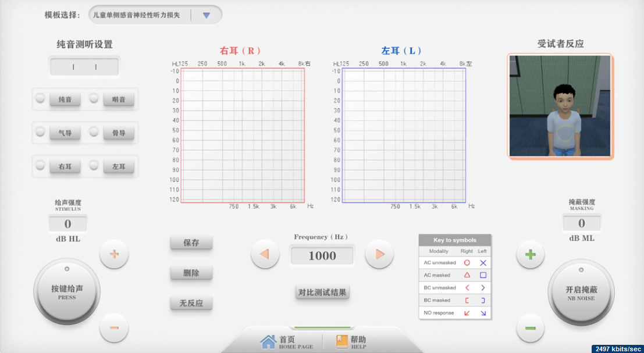Screen dimensions: 644x353
Task: Choose 骨导 bone conduction mode
Action: tap(118, 133)
